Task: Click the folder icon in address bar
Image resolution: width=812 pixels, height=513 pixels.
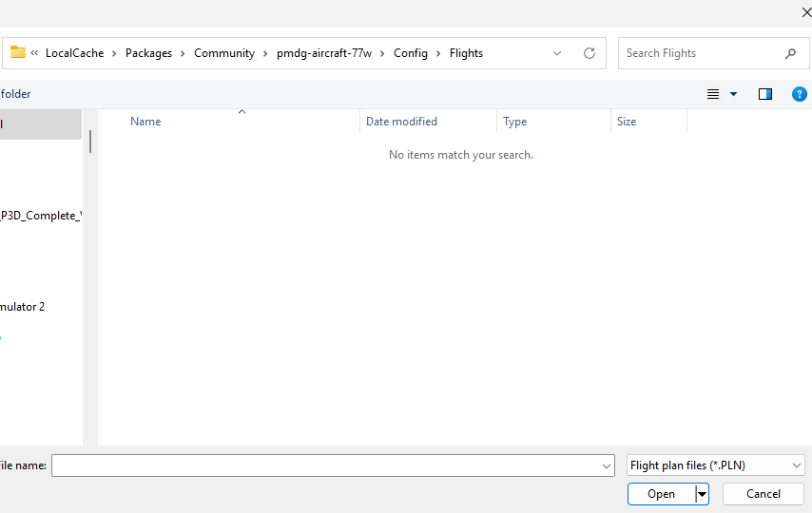Action: (18, 53)
